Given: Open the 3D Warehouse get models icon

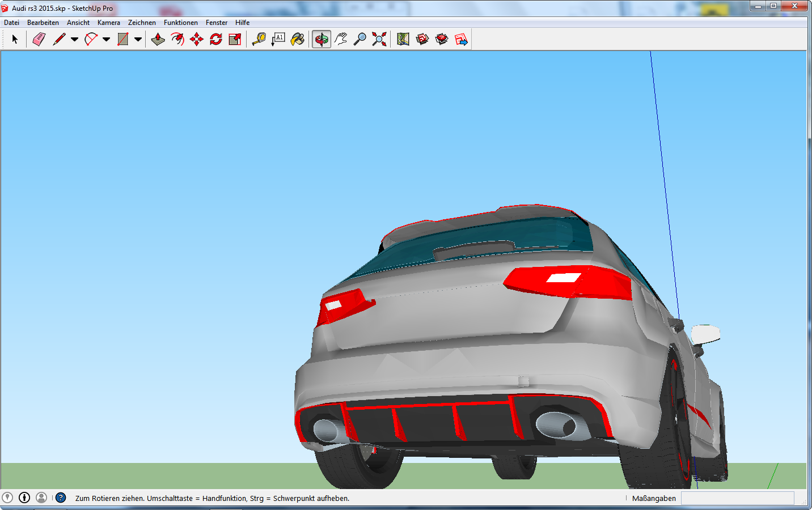Looking at the screenshot, I should (x=422, y=39).
